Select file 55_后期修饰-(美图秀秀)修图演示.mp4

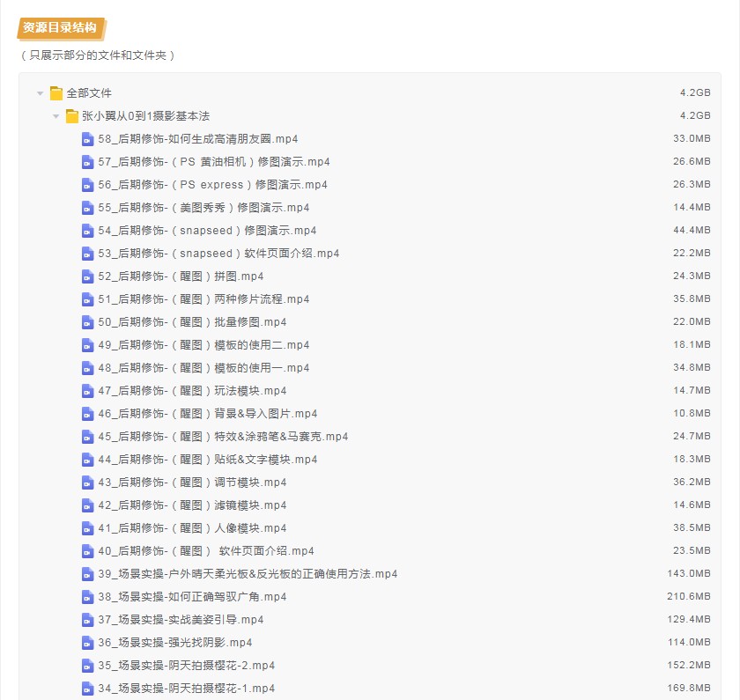(203, 208)
